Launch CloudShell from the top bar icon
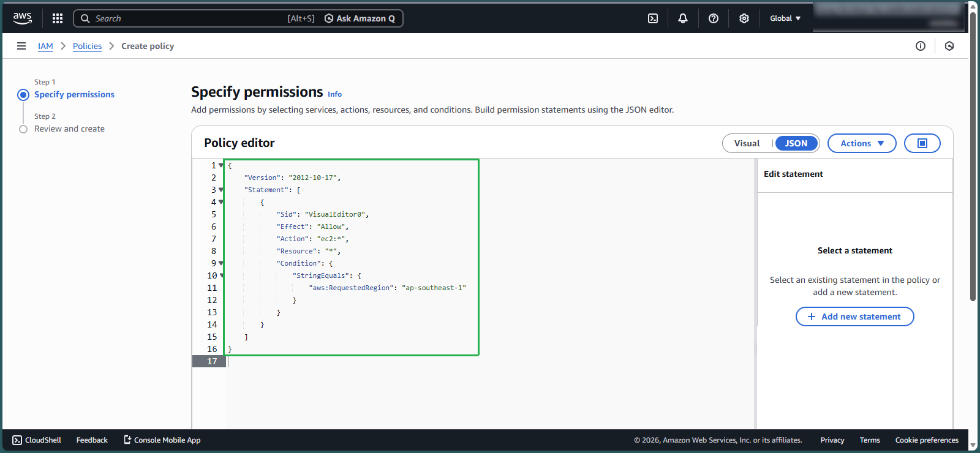Image resolution: width=980 pixels, height=453 pixels. click(x=653, y=18)
